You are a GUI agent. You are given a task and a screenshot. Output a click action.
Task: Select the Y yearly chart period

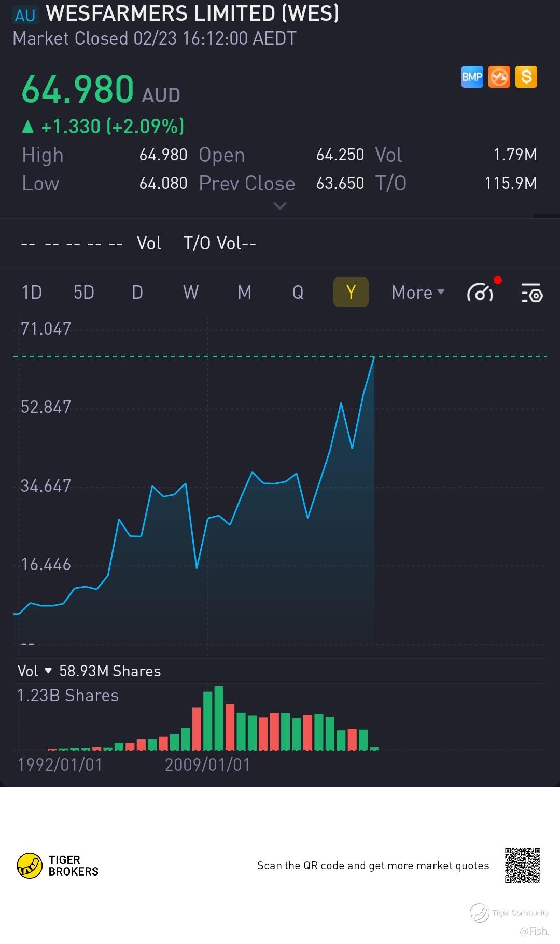pos(351,293)
